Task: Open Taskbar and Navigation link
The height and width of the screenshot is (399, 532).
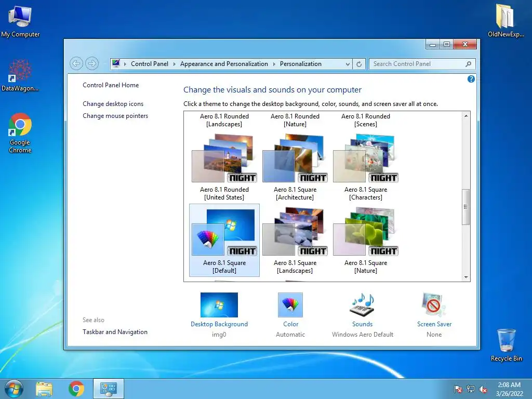Action: (x=115, y=332)
